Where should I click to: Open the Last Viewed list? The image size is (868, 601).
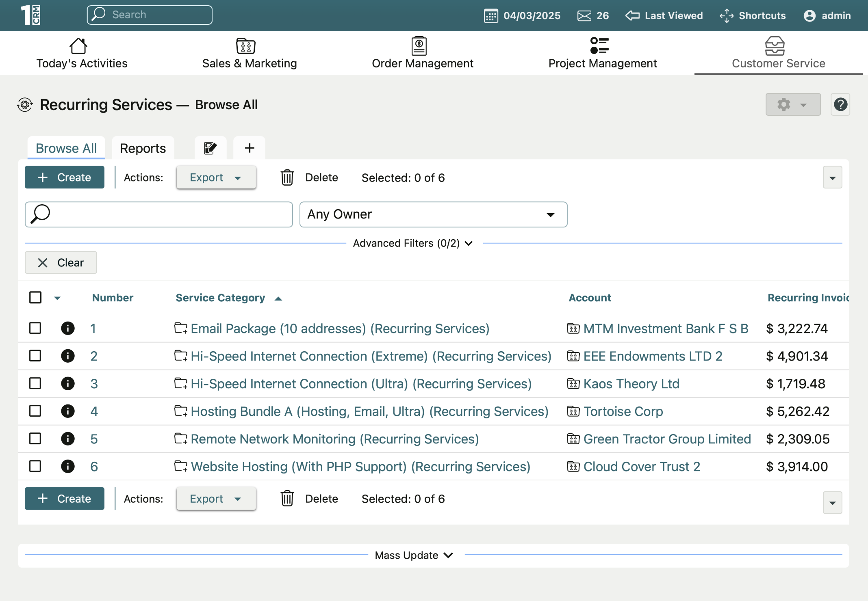click(664, 16)
